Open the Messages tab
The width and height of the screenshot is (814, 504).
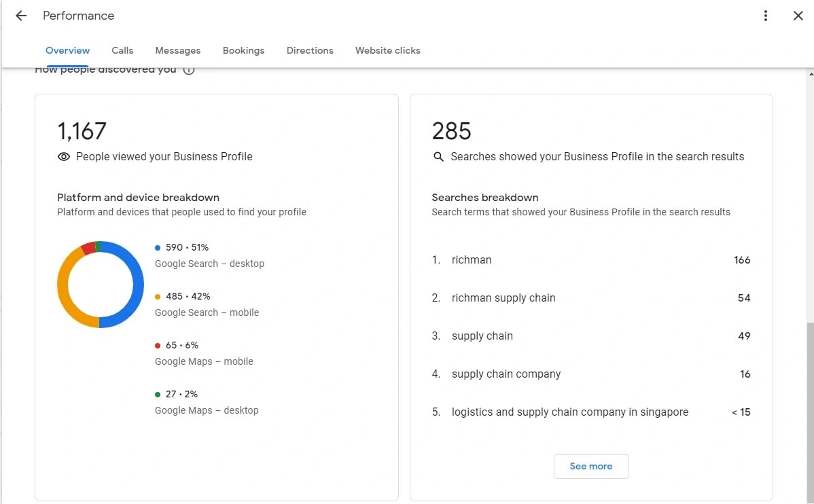pyautogui.click(x=177, y=50)
